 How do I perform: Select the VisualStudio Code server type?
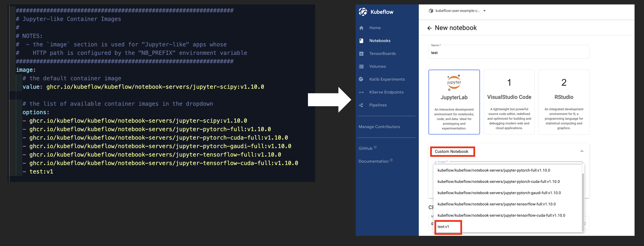click(x=509, y=102)
